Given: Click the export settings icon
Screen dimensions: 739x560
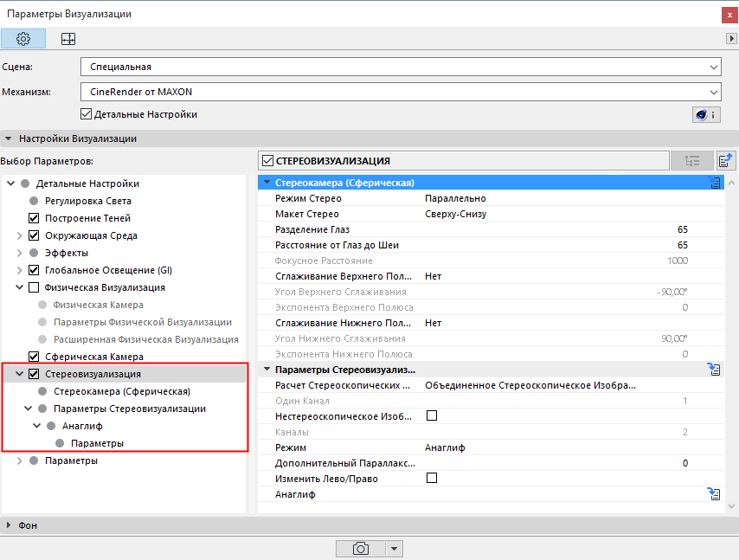Looking at the screenshot, I should (x=726, y=161).
